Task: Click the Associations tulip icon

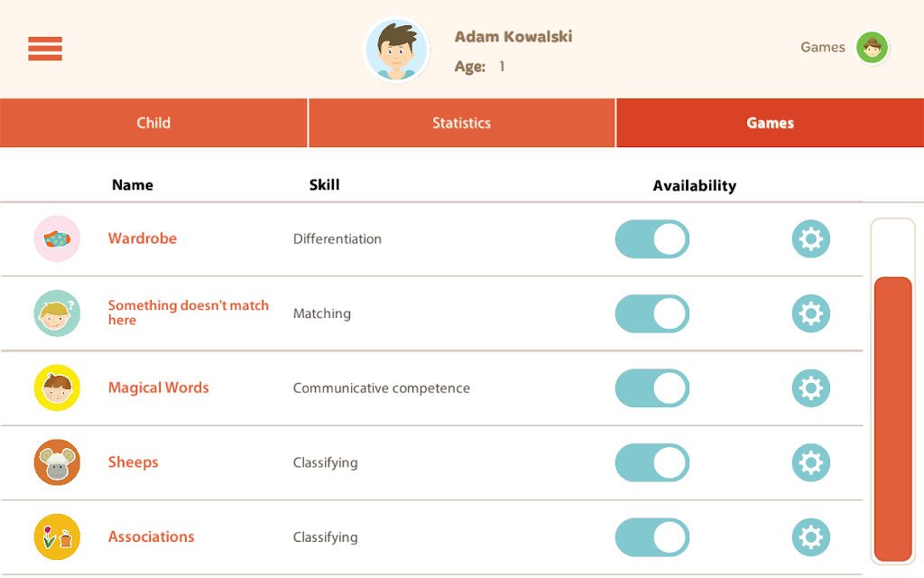Action: tap(57, 537)
